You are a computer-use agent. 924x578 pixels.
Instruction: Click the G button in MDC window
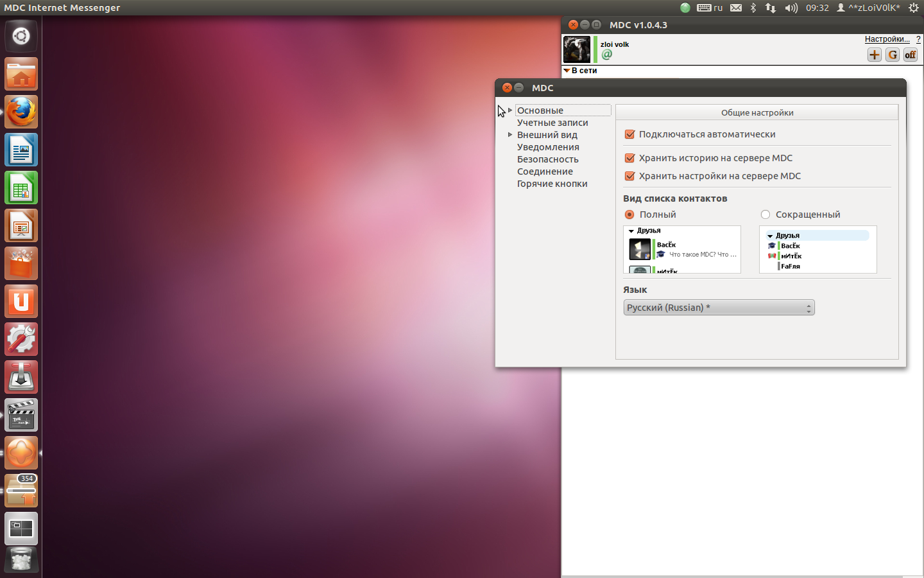point(892,55)
